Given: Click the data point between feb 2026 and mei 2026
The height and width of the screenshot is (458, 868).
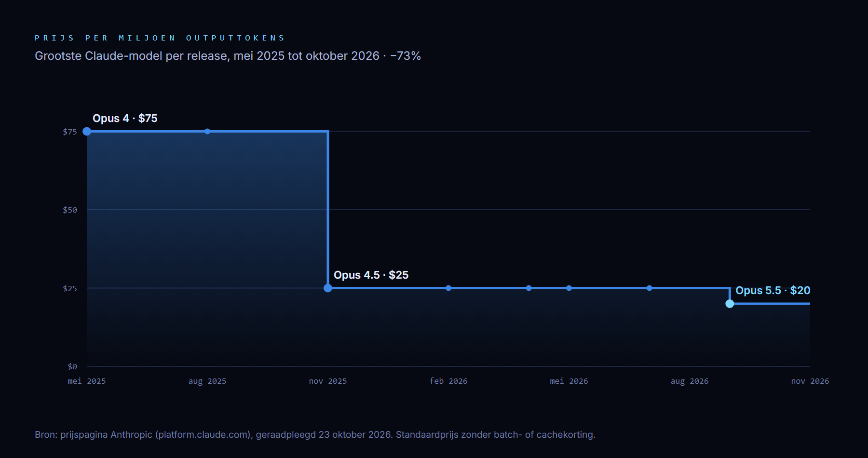Looking at the screenshot, I should coord(529,288).
